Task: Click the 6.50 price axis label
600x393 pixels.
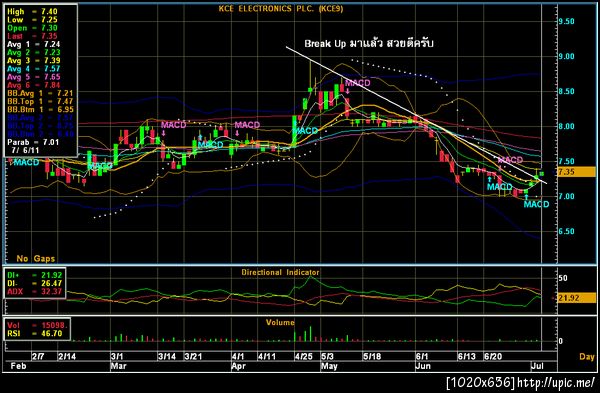Action: (x=566, y=232)
